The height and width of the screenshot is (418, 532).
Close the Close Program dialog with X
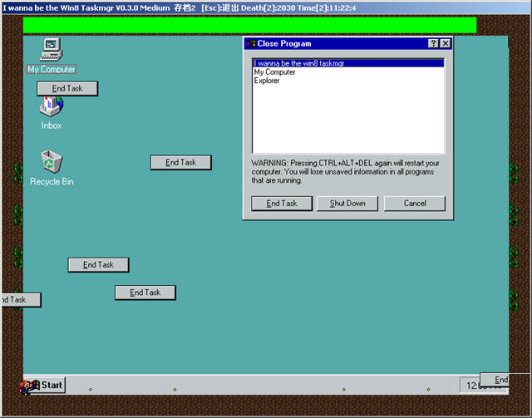click(x=446, y=43)
